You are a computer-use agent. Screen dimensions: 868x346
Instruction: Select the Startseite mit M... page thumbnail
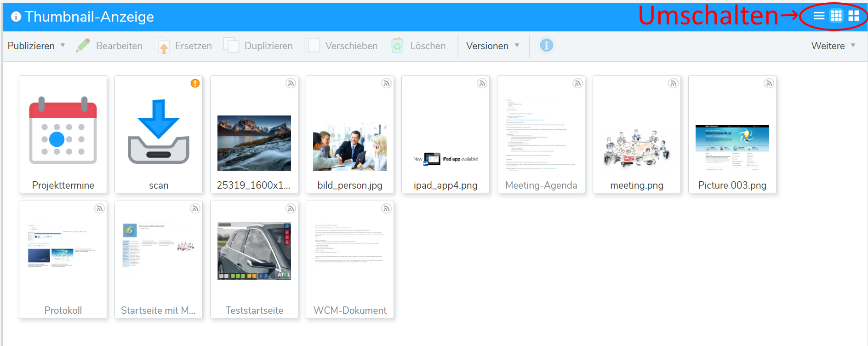click(159, 245)
